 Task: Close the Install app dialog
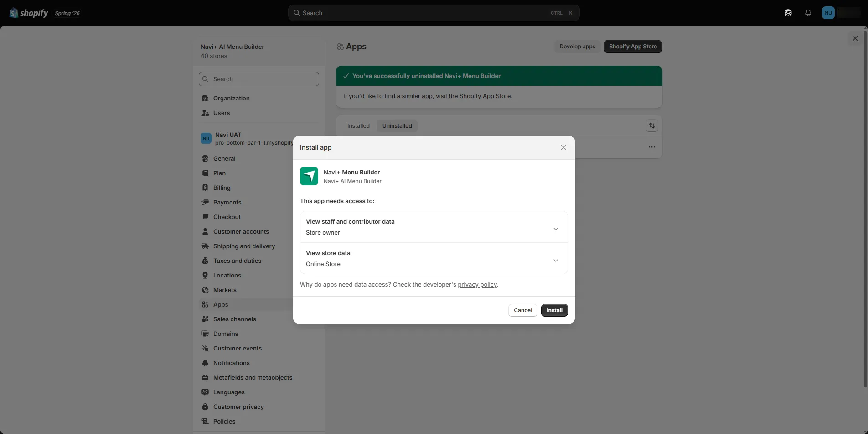pyautogui.click(x=563, y=147)
